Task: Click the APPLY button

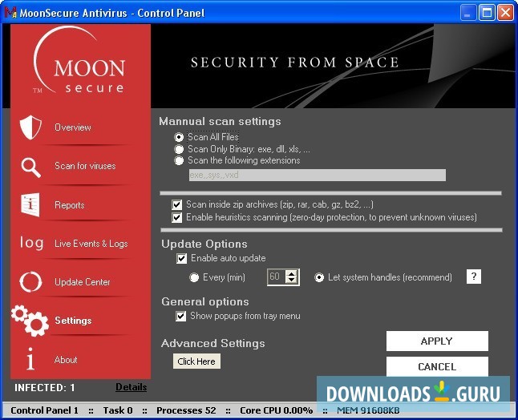Action: [437, 341]
